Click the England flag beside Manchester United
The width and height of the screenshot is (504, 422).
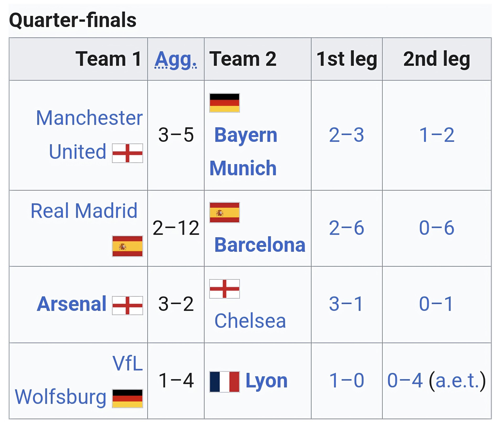(127, 153)
